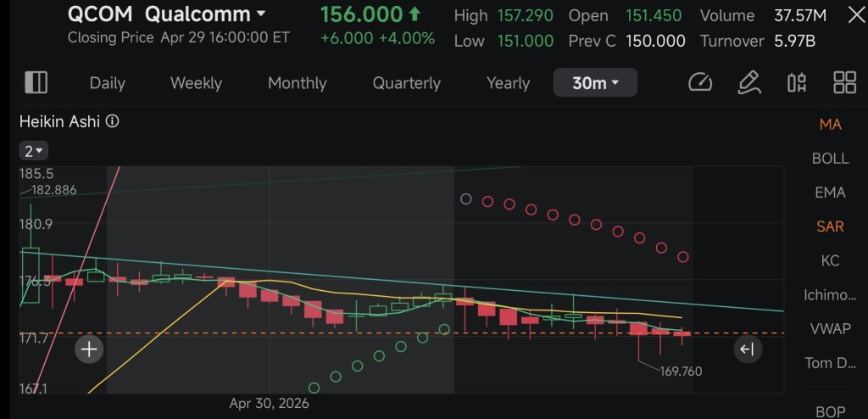Turn on the VWAP indicator
The image size is (868, 419).
pyautogui.click(x=831, y=328)
